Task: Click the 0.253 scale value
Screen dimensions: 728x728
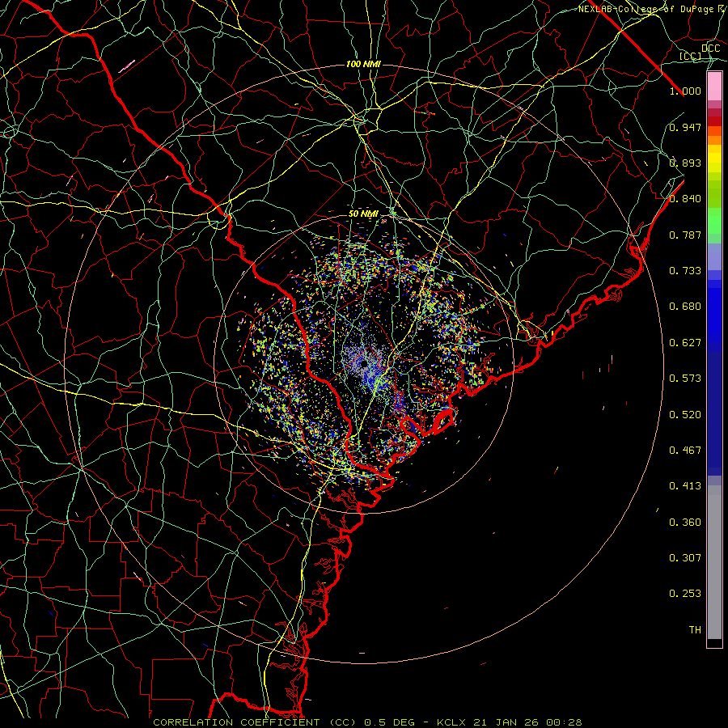Action: coord(685,594)
